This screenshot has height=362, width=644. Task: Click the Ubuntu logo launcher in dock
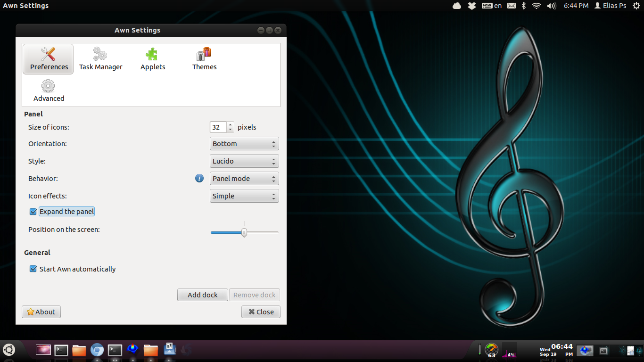click(9, 350)
